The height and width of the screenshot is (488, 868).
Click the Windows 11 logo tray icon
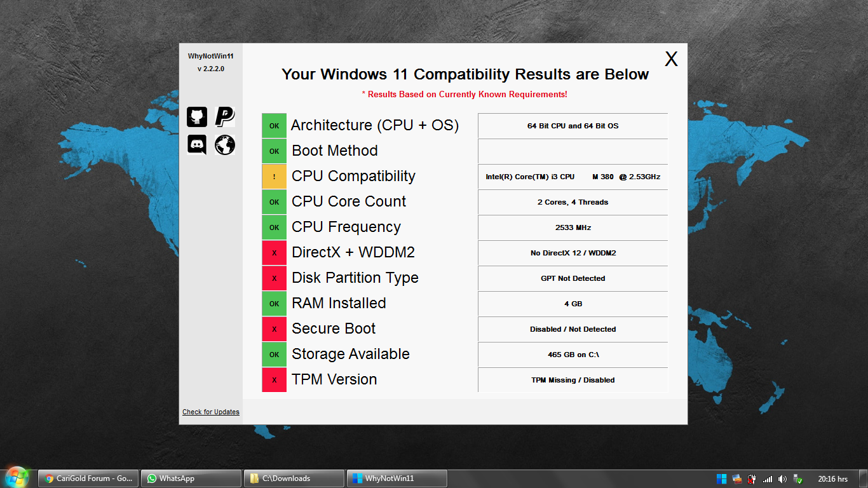(x=722, y=478)
